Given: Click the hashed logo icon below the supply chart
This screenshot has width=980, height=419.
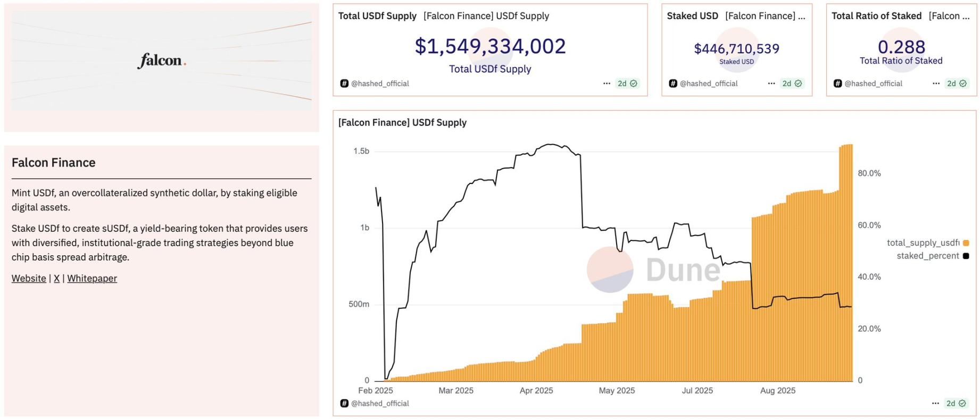Looking at the screenshot, I should [344, 404].
